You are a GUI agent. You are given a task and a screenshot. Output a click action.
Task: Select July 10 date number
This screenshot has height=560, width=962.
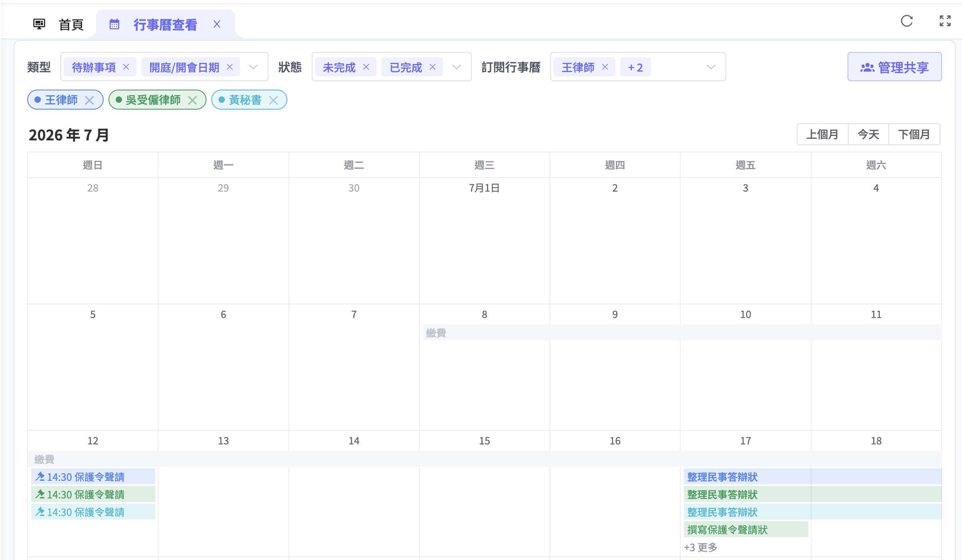746,314
